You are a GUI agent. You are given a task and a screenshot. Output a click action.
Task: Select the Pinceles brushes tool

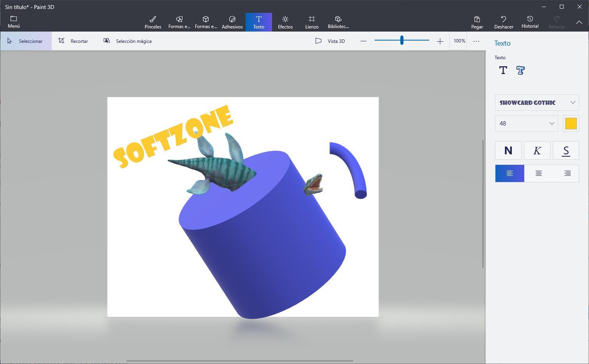153,22
